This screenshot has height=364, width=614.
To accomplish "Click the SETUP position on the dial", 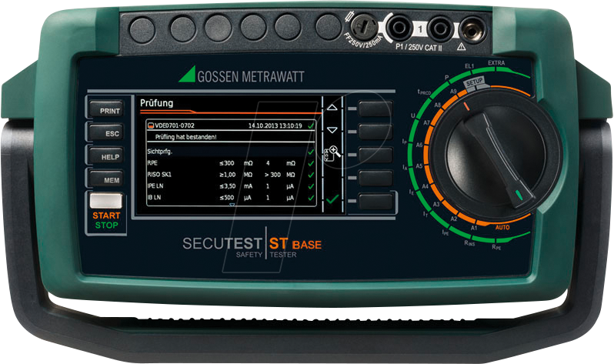I will click(x=474, y=82).
